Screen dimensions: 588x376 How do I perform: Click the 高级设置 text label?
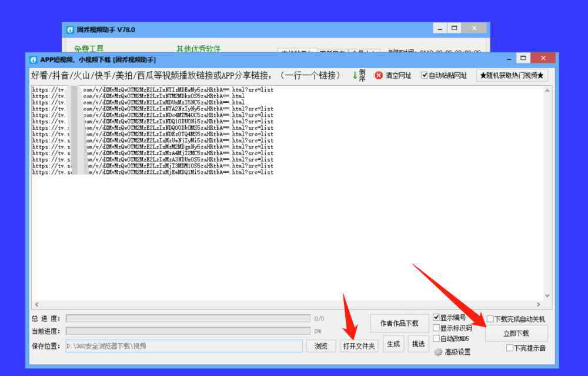[457, 352]
